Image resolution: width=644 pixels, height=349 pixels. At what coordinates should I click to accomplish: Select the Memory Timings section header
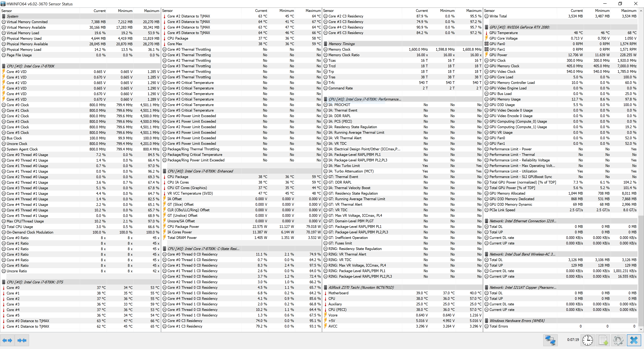point(341,44)
